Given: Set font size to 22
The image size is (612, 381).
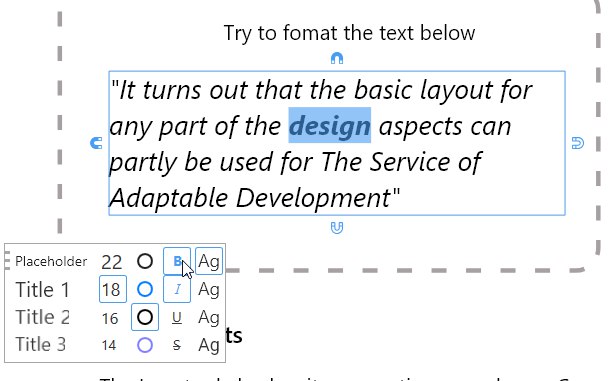Looking at the screenshot, I should [112, 262].
